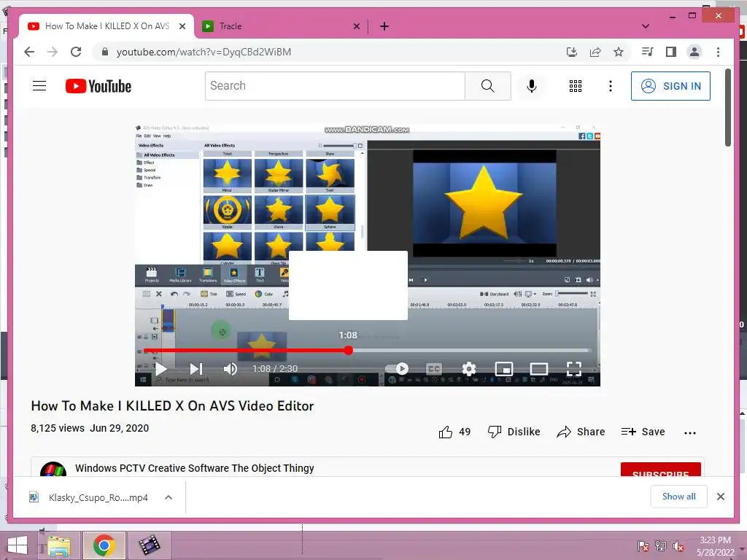Click the install/download page icon in address bar
This screenshot has height=560, width=747.
click(572, 52)
